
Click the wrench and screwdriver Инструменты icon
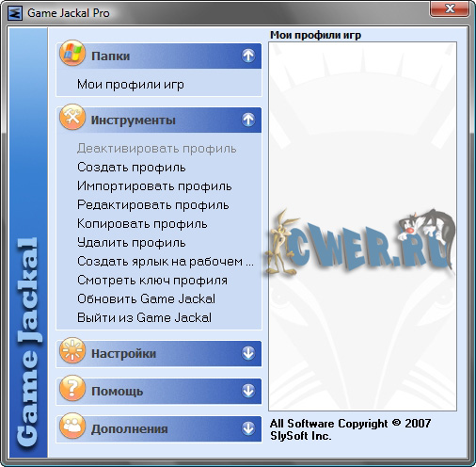72,117
